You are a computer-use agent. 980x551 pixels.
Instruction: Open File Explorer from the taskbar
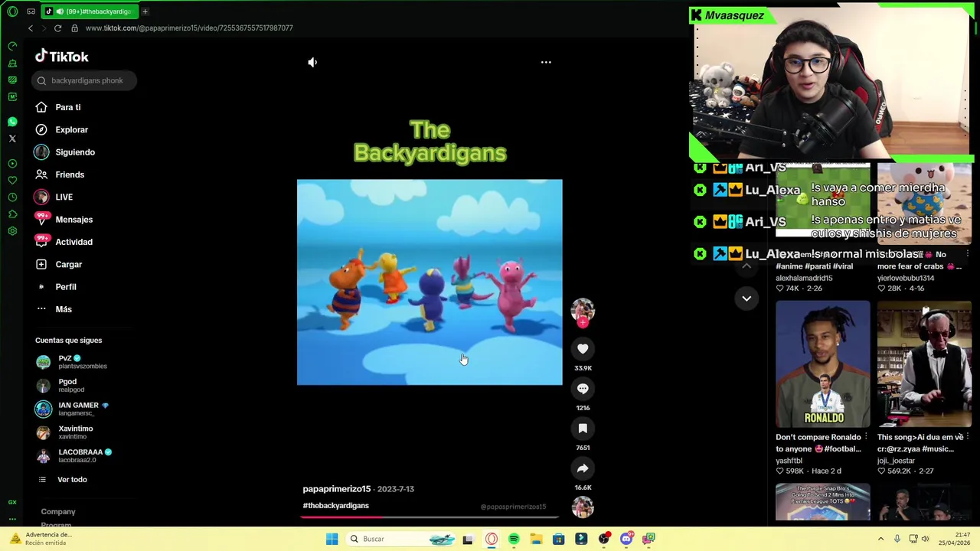click(x=536, y=539)
